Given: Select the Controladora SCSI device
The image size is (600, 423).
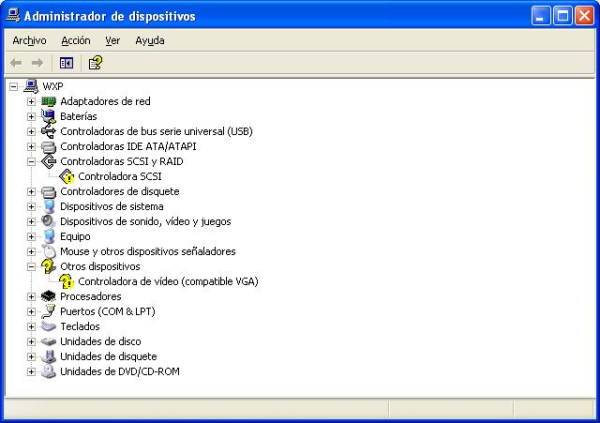Looking at the screenshot, I should [x=120, y=176].
